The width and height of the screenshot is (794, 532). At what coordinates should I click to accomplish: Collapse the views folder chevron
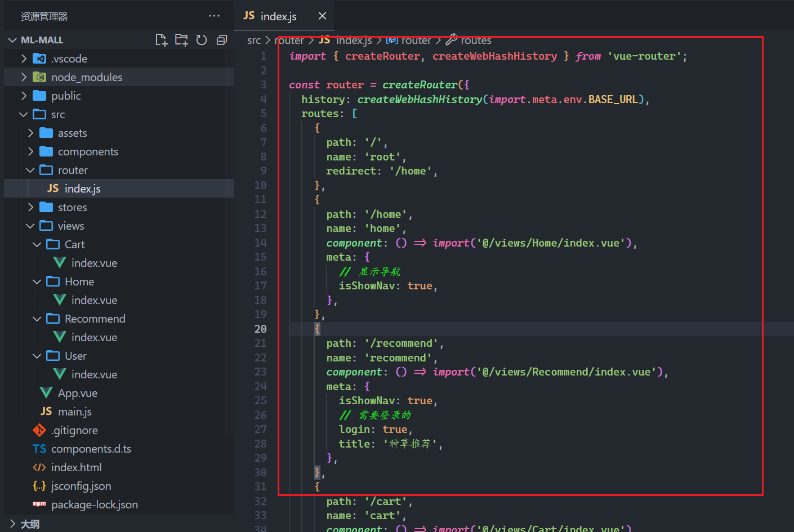pos(30,226)
